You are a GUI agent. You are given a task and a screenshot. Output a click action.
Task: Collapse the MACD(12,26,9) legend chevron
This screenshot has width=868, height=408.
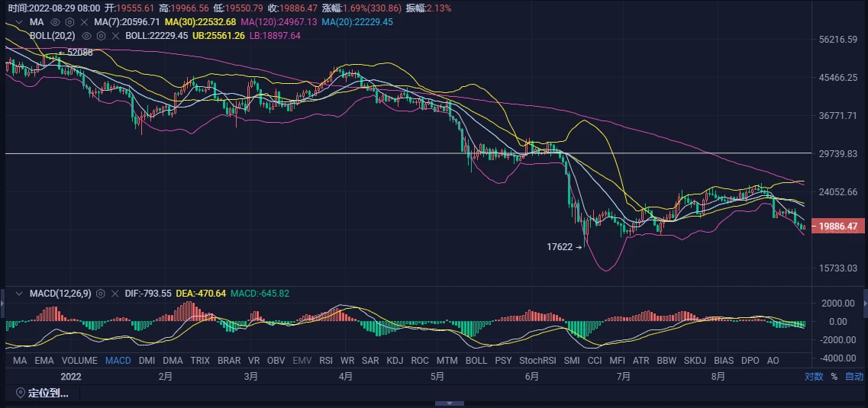tap(19, 293)
